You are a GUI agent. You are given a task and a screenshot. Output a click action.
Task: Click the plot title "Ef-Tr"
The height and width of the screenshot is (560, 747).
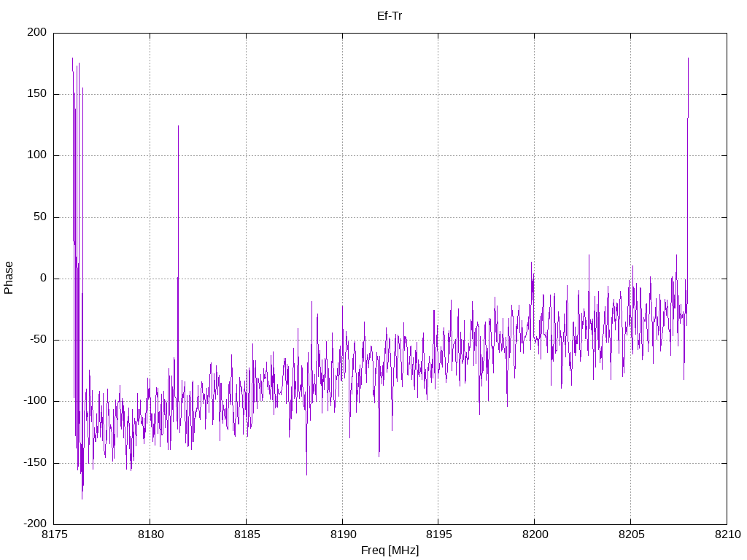point(390,16)
